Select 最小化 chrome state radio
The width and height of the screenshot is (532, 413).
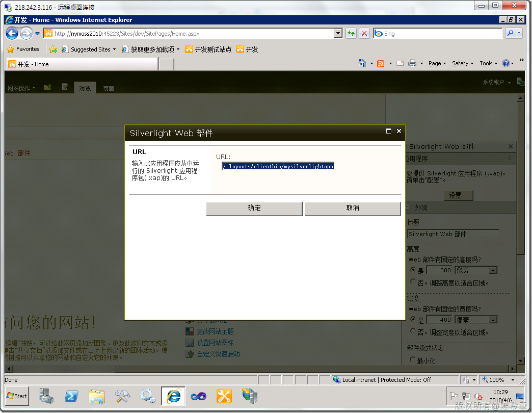(413, 359)
